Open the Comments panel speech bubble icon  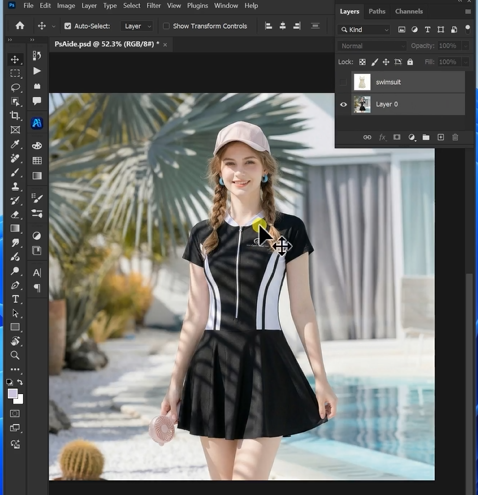click(x=37, y=101)
